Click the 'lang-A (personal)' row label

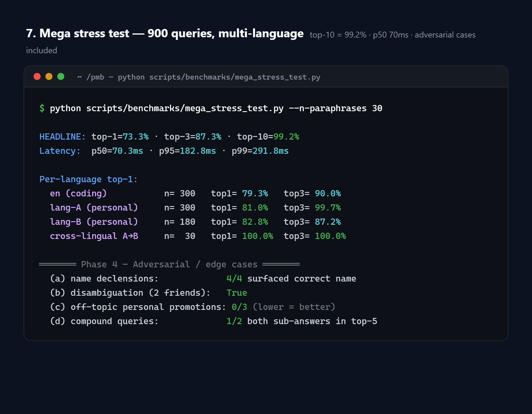pos(94,208)
